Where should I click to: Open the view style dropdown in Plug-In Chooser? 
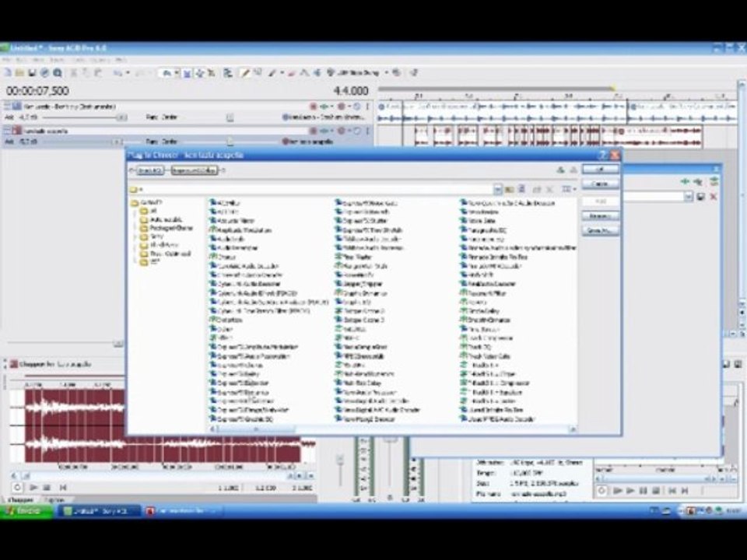[x=568, y=190]
